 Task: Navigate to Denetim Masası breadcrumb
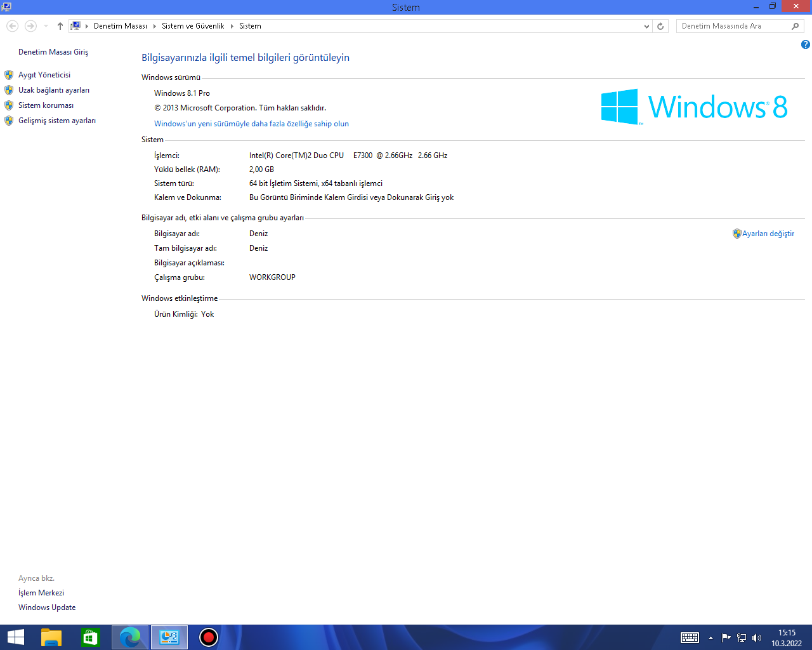(x=121, y=26)
